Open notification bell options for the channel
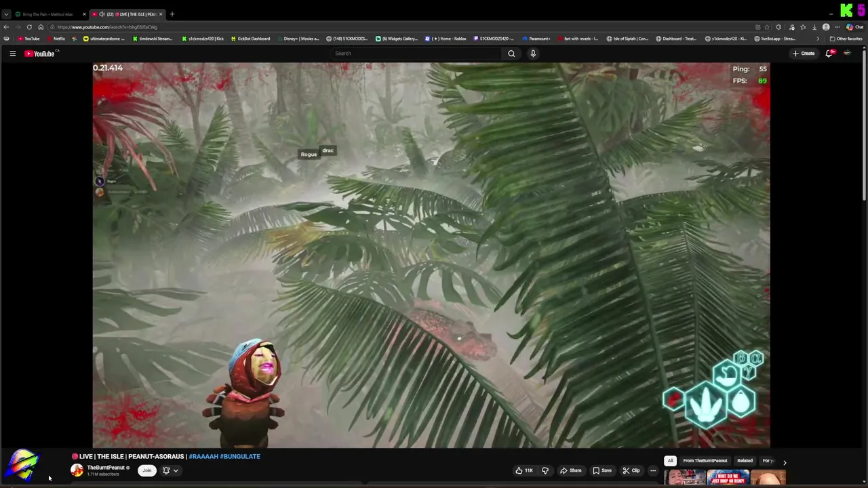Image resolution: width=868 pixels, height=488 pixels. pyautogui.click(x=170, y=470)
